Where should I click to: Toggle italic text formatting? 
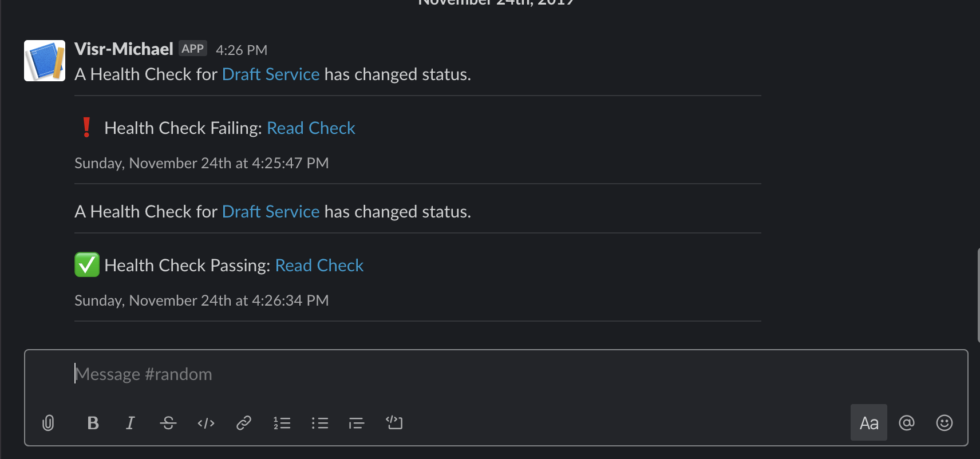(x=131, y=423)
